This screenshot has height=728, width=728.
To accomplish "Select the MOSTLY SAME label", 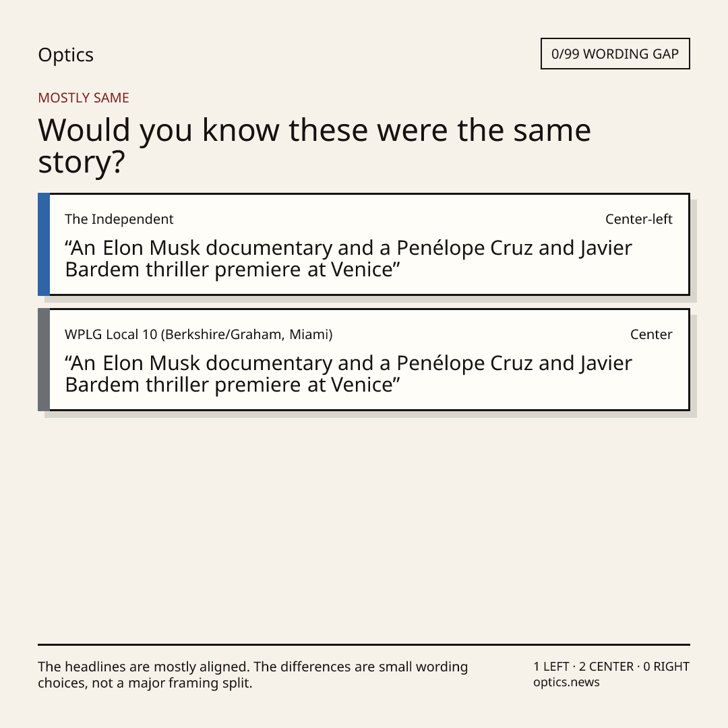I will pos(84,98).
